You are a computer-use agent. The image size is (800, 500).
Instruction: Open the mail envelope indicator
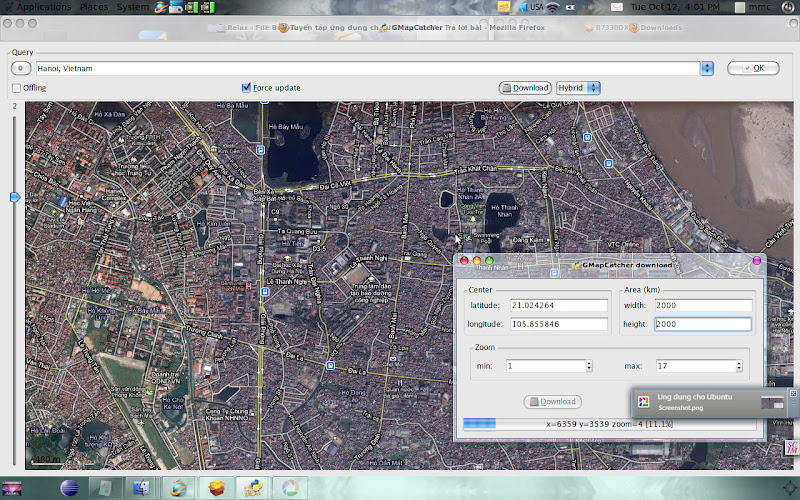click(x=617, y=7)
